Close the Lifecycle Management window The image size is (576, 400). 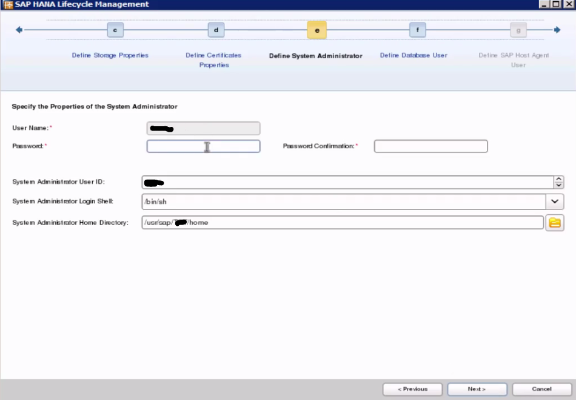point(569,4)
